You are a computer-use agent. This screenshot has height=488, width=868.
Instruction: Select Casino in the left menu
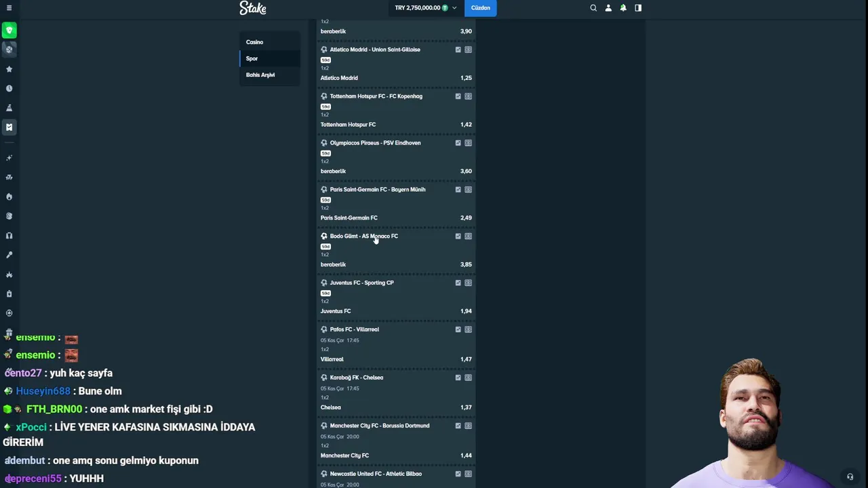coord(270,42)
